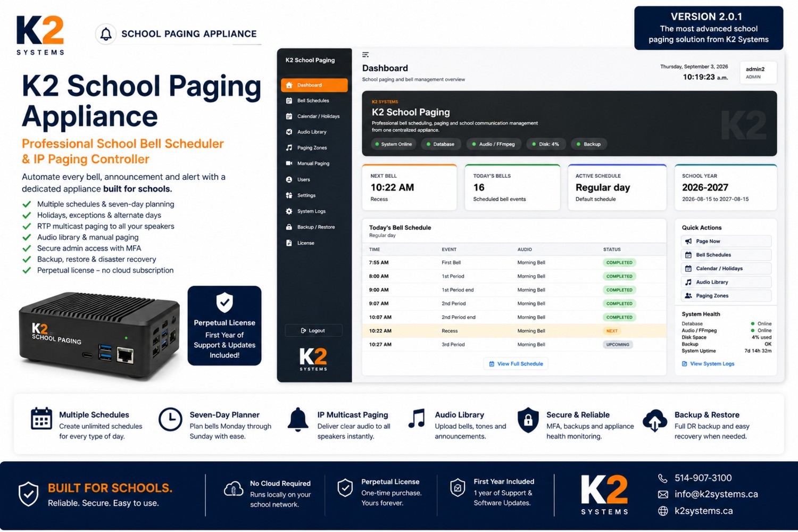Click the IP Multicast Paging bell icon
798x532 pixels.
tap(298, 419)
